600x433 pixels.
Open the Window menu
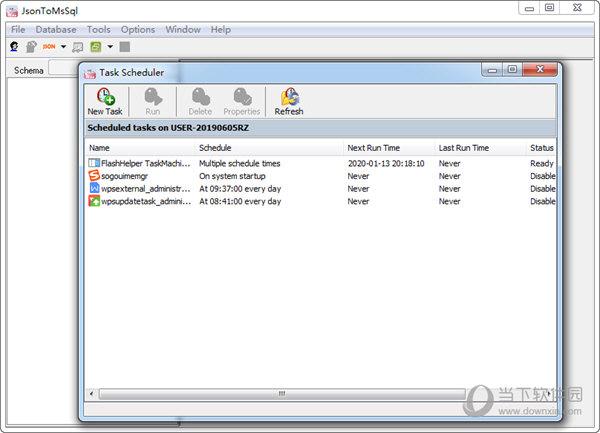click(x=183, y=29)
